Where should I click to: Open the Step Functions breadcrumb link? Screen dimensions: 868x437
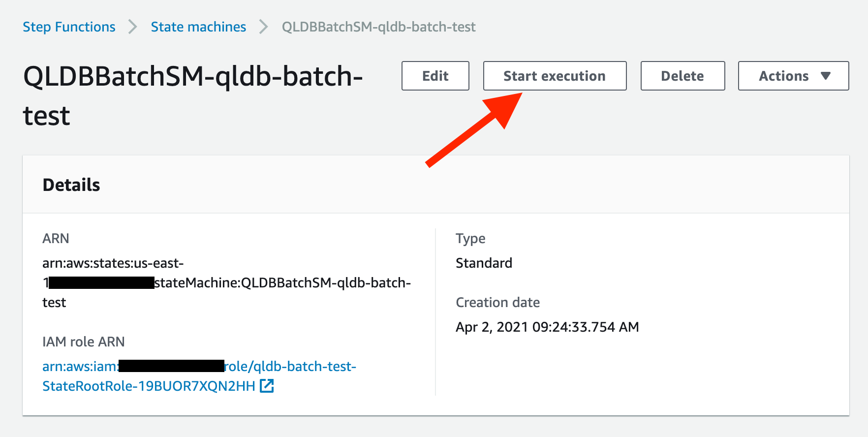click(x=69, y=27)
